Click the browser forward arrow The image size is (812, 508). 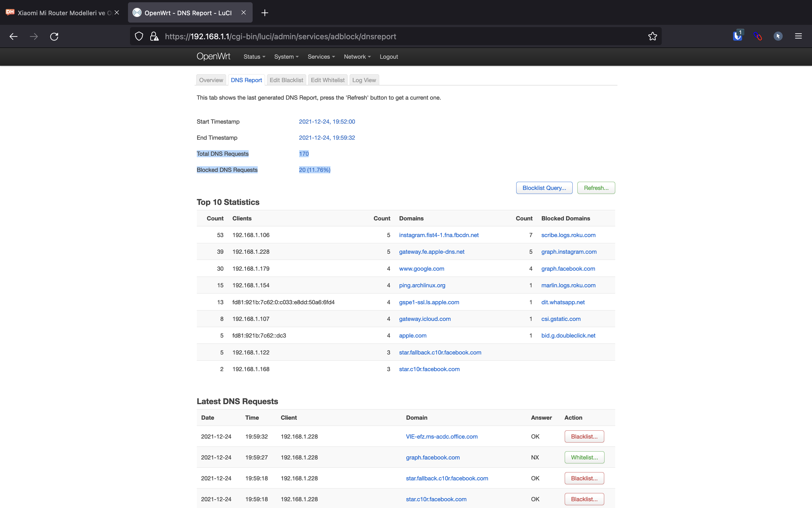pyautogui.click(x=34, y=36)
